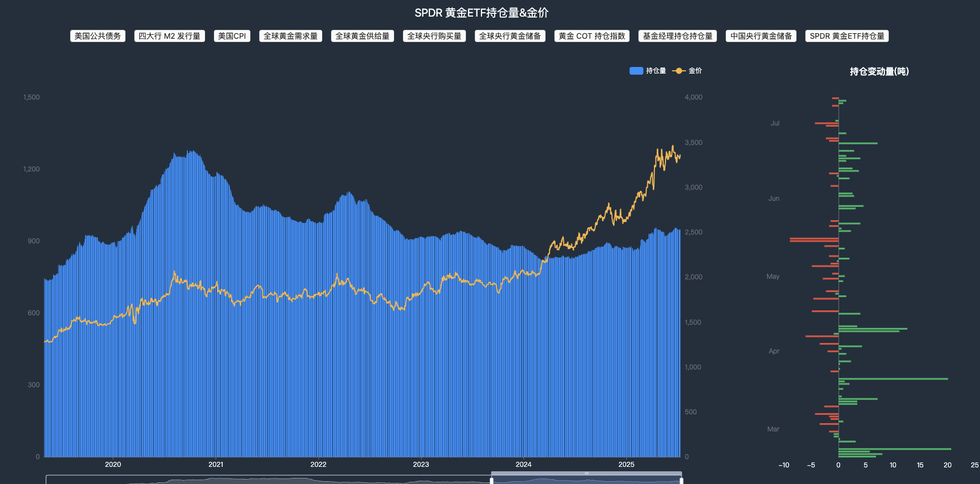Viewport: 980px width, 484px height.
Task: Click the 2,500 right axis value
Action: [694, 232]
